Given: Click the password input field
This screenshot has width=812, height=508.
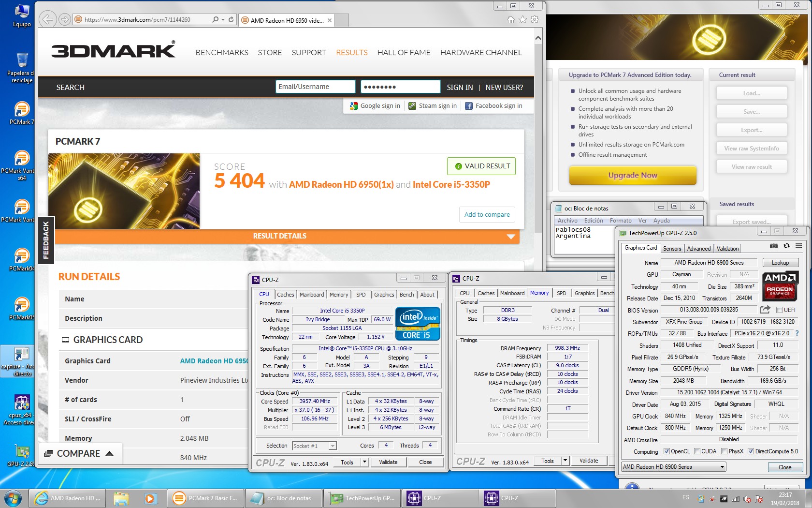Looking at the screenshot, I should click(x=400, y=87).
